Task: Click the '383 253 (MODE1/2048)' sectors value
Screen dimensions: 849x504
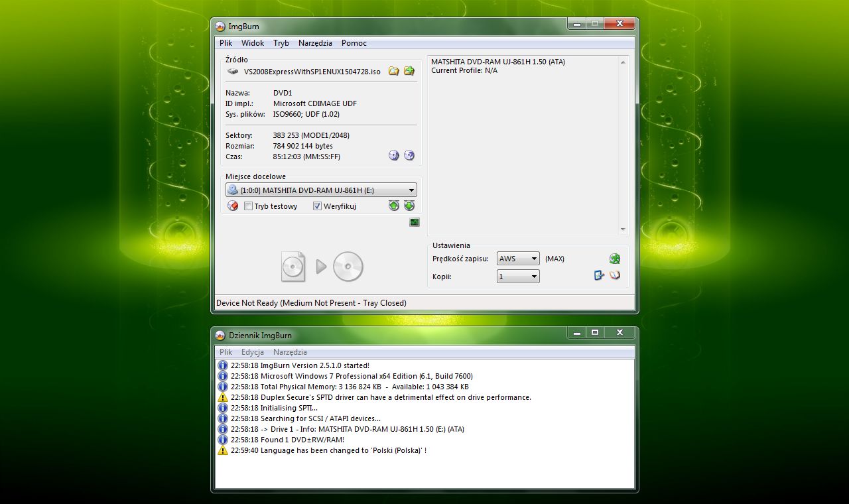Action: pos(311,135)
